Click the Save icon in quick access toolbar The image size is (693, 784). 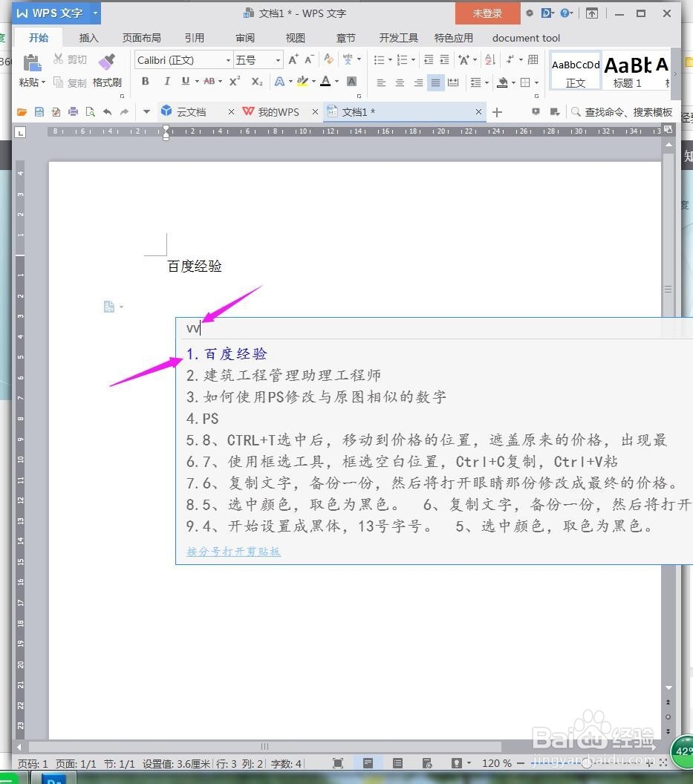pos(39,112)
